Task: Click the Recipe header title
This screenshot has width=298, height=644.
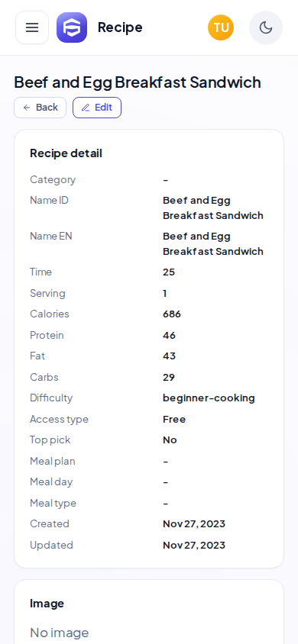Action: point(120,27)
